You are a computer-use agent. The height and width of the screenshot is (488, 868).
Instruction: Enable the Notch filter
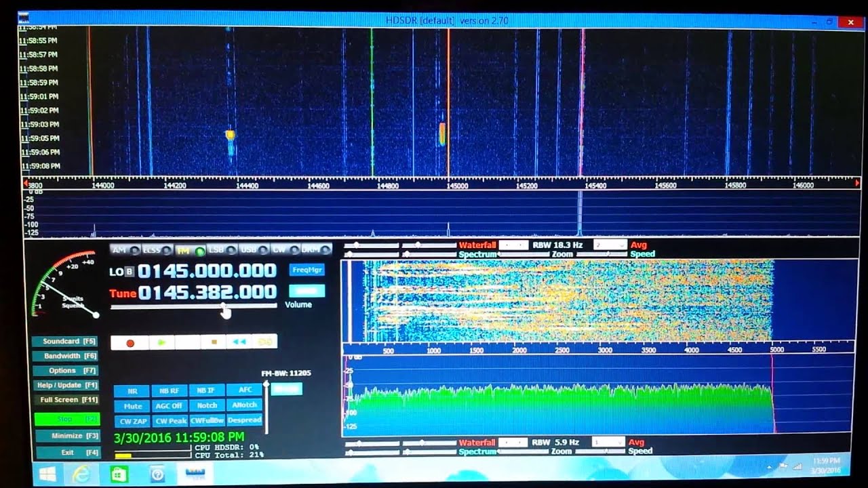tap(206, 405)
